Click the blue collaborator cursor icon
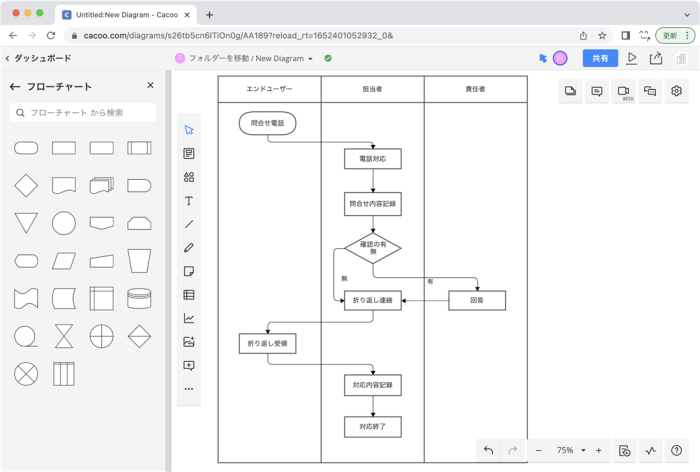This screenshot has height=472, width=700. [x=543, y=58]
